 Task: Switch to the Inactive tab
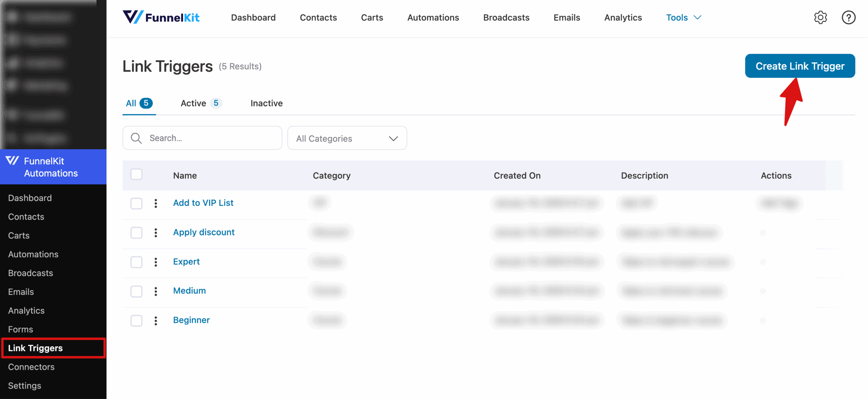point(267,103)
